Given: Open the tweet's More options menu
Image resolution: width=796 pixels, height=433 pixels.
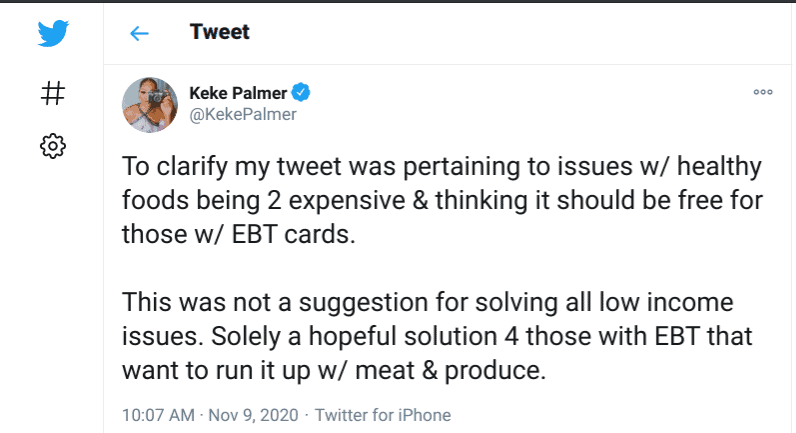Looking at the screenshot, I should [763, 92].
